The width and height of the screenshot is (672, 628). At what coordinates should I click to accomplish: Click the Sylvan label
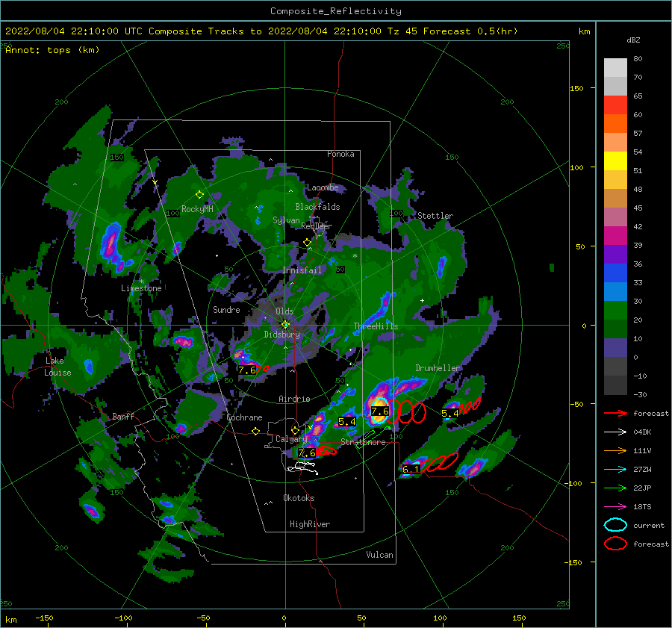pos(286,220)
